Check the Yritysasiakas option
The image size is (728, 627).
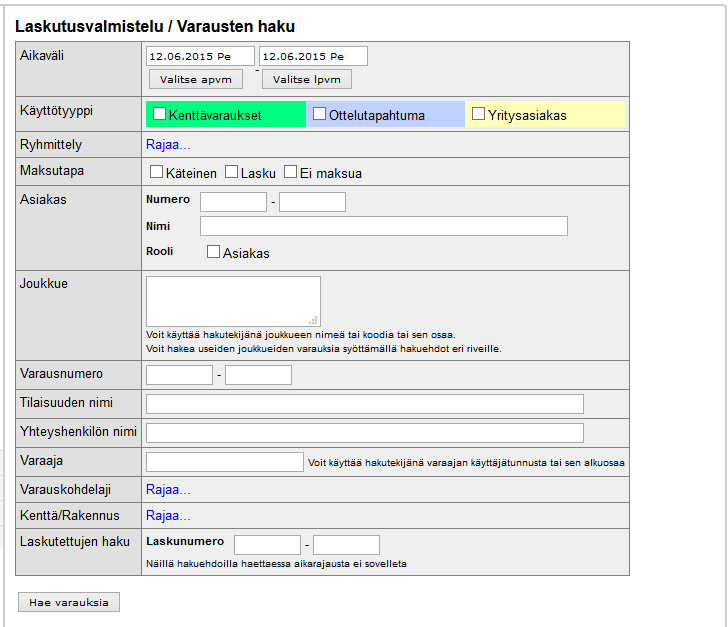tap(478, 114)
